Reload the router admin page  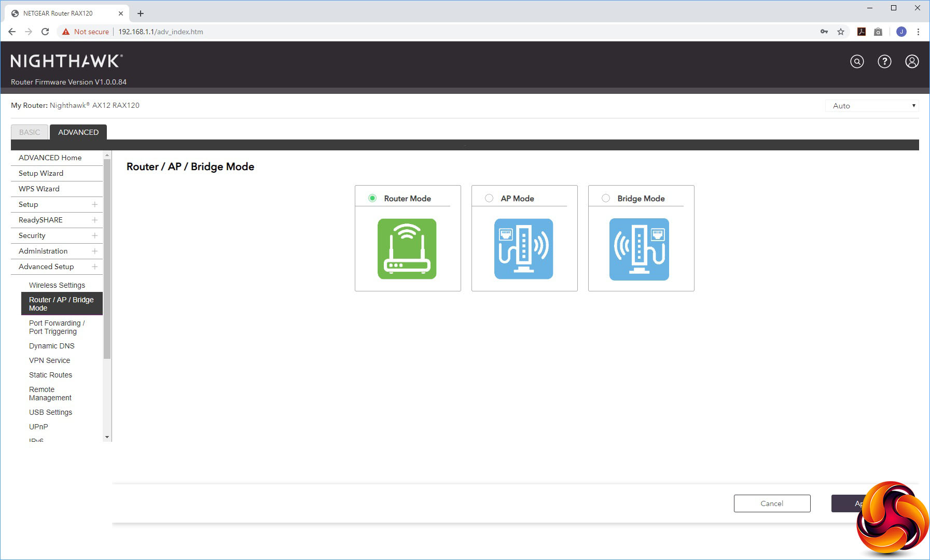[x=45, y=32]
